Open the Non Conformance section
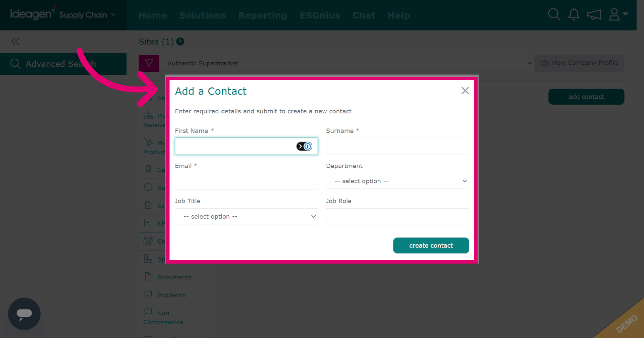644x338 pixels. coord(176,317)
